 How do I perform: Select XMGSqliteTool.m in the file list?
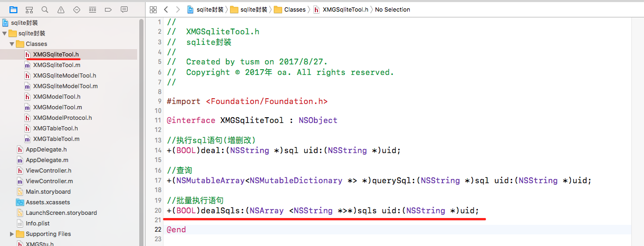pyautogui.click(x=56, y=65)
